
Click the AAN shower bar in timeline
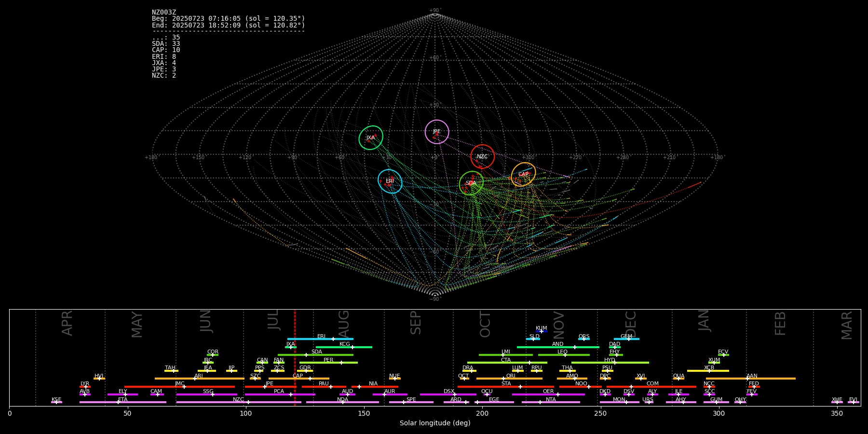click(x=751, y=379)
